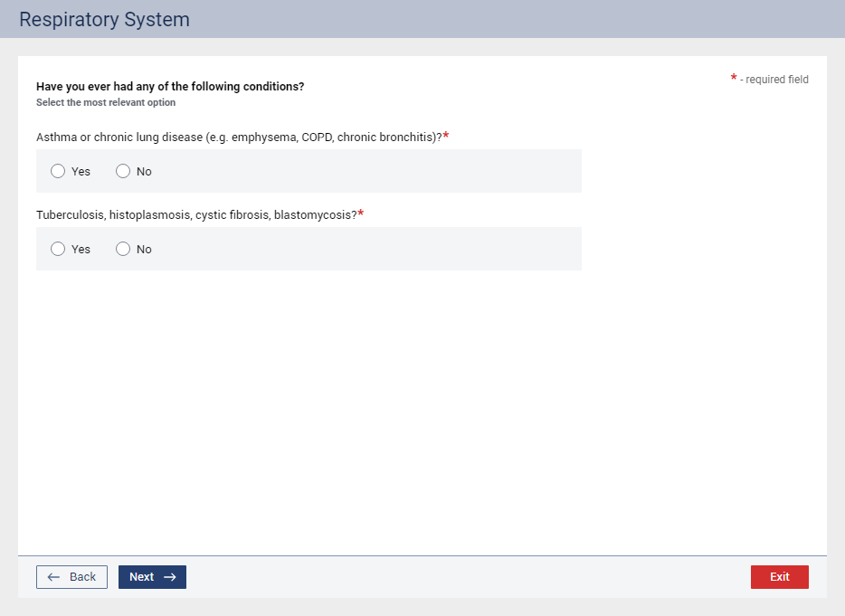Viewport: 845px width, 616px height.
Task: Click 'Select the most relevant option' hint text
Action: [x=106, y=103]
